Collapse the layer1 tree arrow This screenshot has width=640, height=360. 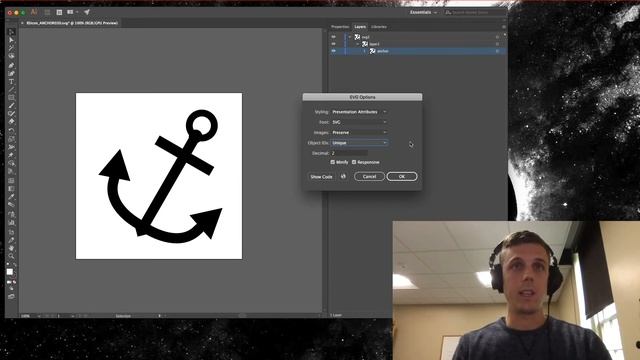click(358, 44)
